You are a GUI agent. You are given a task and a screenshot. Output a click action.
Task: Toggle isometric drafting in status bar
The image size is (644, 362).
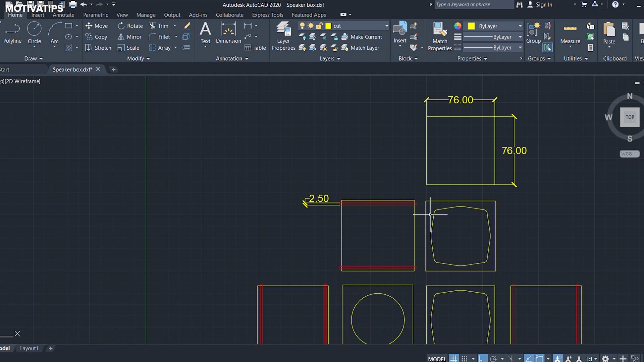click(511, 359)
